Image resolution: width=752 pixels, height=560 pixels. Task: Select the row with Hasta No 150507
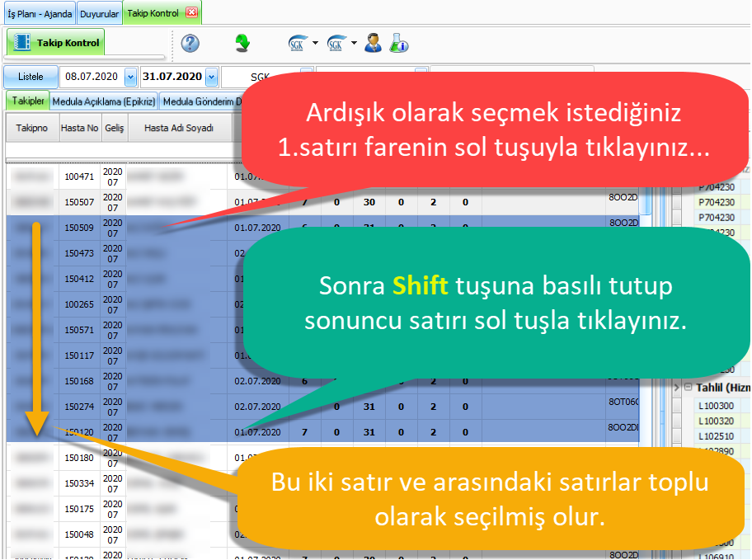[322, 202]
